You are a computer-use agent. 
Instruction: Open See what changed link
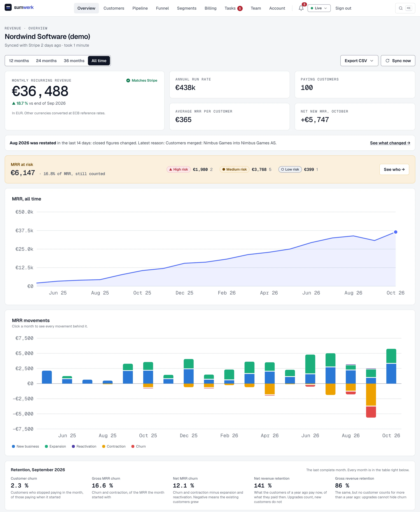click(390, 143)
